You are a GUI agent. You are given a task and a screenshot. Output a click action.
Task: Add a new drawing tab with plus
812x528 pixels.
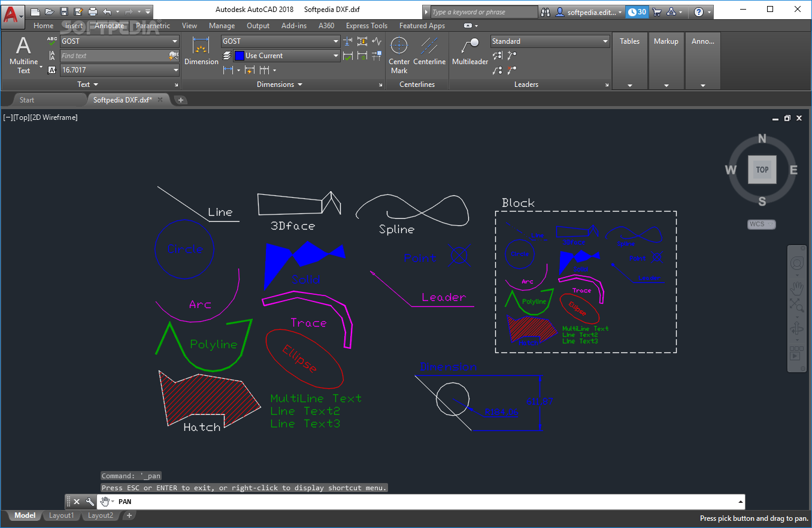181,100
